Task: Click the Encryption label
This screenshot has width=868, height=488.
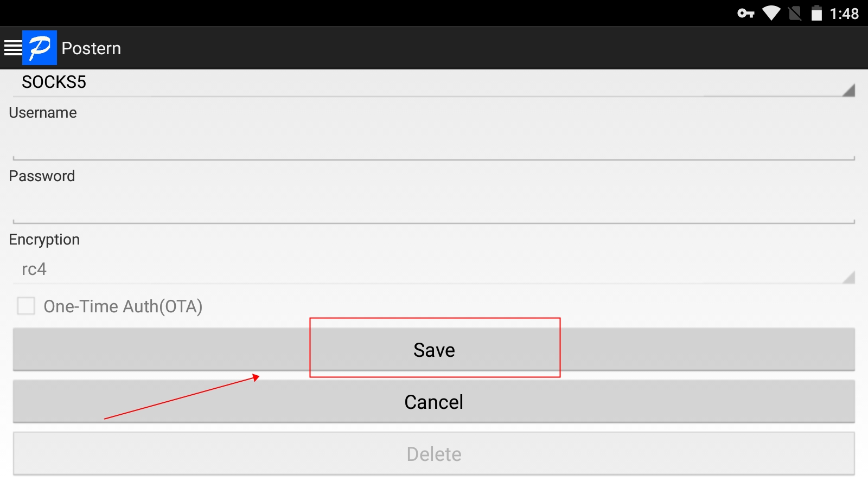Action: pos(44,240)
